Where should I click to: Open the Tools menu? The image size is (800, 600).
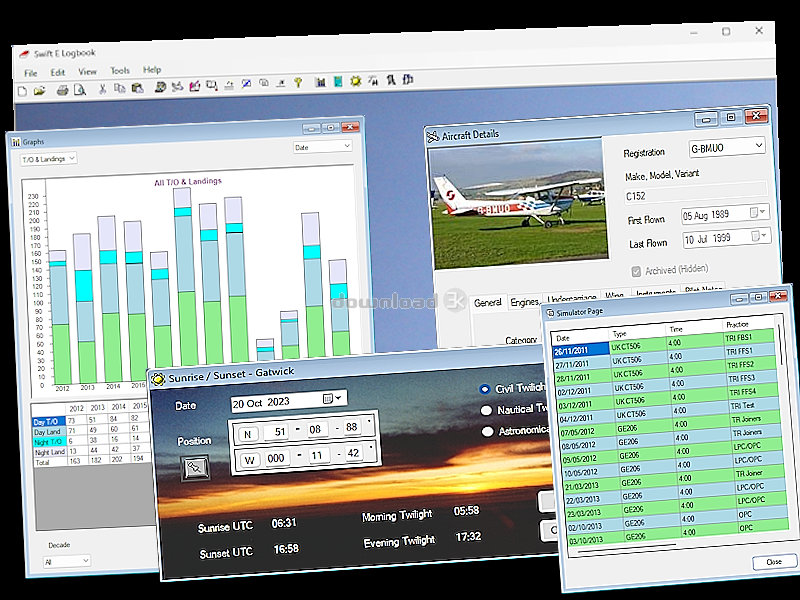click(x=120, y=70)
